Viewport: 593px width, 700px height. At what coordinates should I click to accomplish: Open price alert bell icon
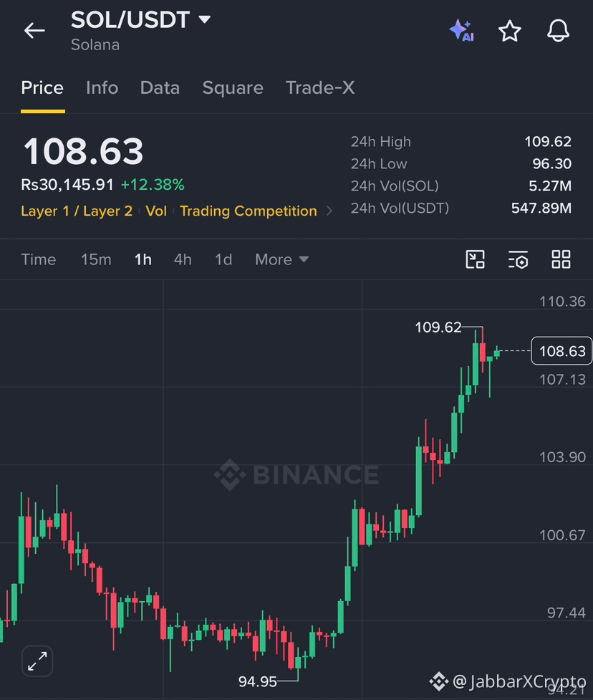(558, 31)
